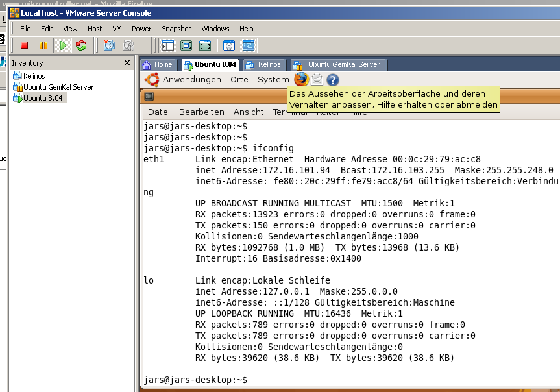This screenshot has height=392, width=560.
Task: Switch to the Home tab
Action: 158,65
